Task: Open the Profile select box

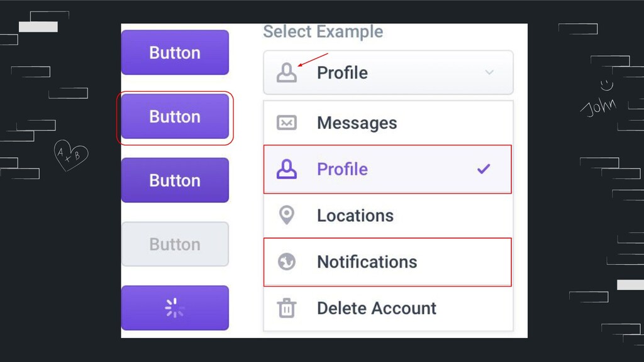Action: (x=388, y=73)
